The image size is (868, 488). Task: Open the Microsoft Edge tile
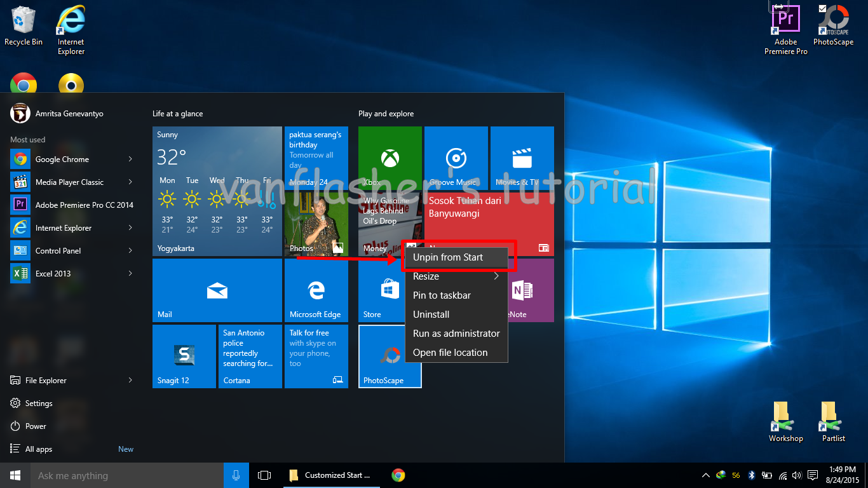click(x=316, y=290)
